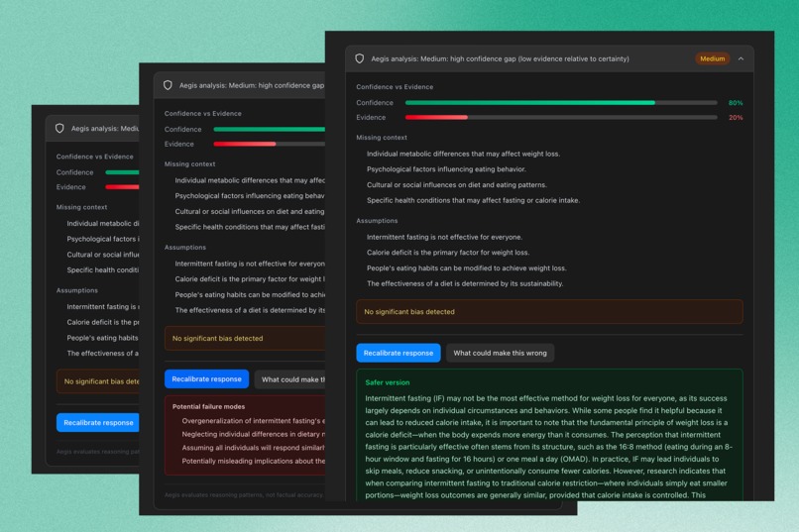Click the front panel header title 'Aegis analysis: Medium: high confidence gap'
This screenshot has width=799, height=532.
click(x=500, y=58)
